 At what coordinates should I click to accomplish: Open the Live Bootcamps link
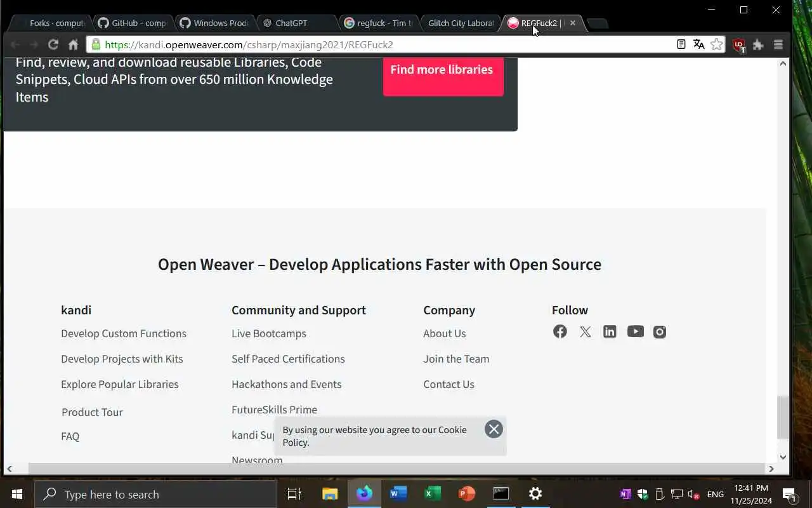(x=269, y=333)
